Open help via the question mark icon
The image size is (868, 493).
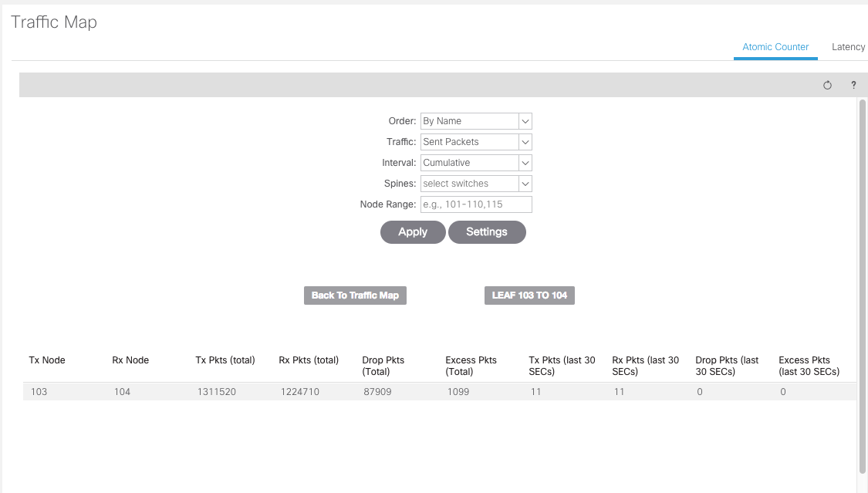pyautogui.click(x=853, y=86)
